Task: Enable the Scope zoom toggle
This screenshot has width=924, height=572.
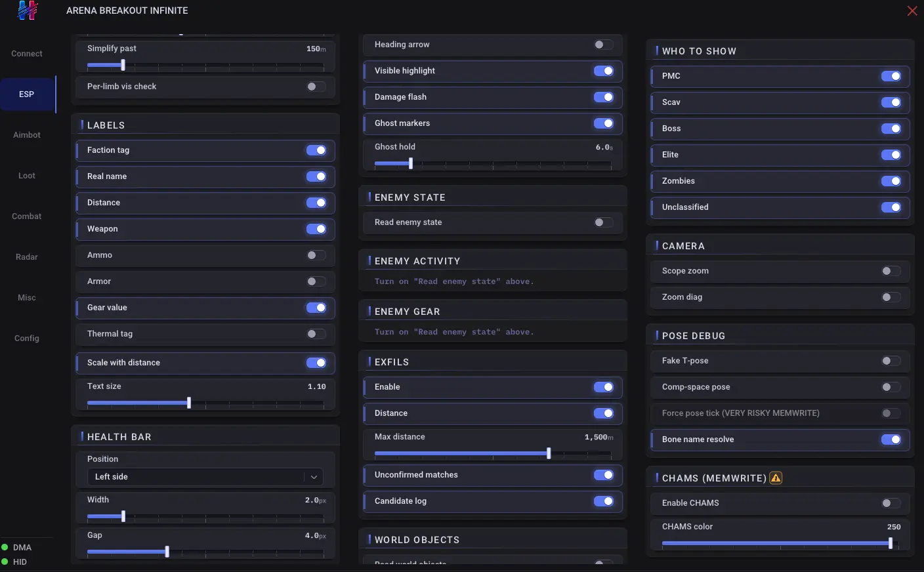Action: click(x=891, y=271)
